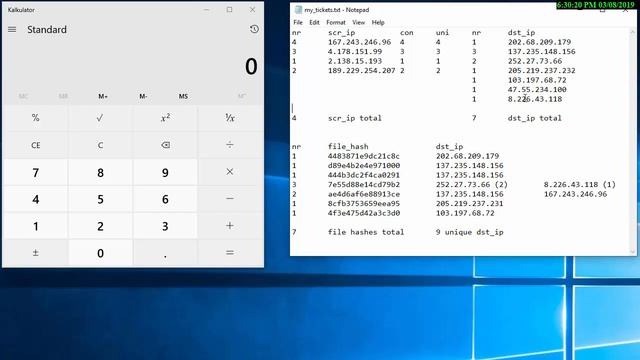Click hash 4483871e9dc21c8c
Screen dimensions: 640x360
point(363,156)
